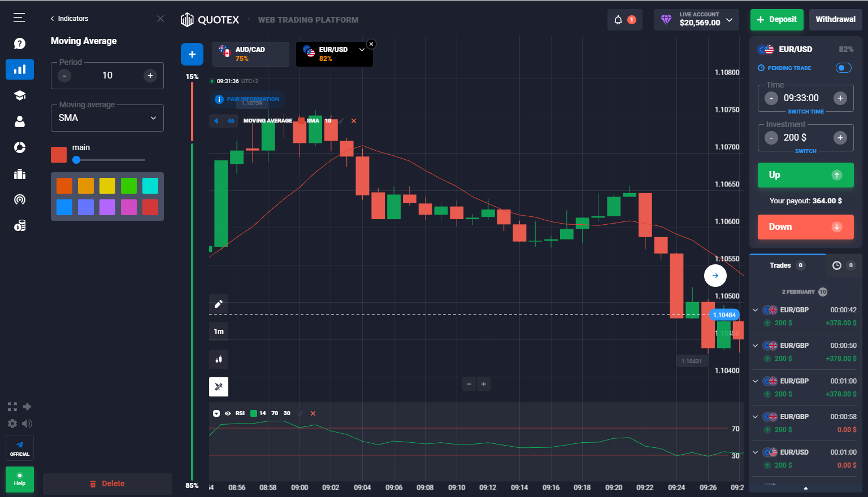Viewport: 868px width, 497px height.
Task: Open the coins finance icon
Action: coord(20,226)
